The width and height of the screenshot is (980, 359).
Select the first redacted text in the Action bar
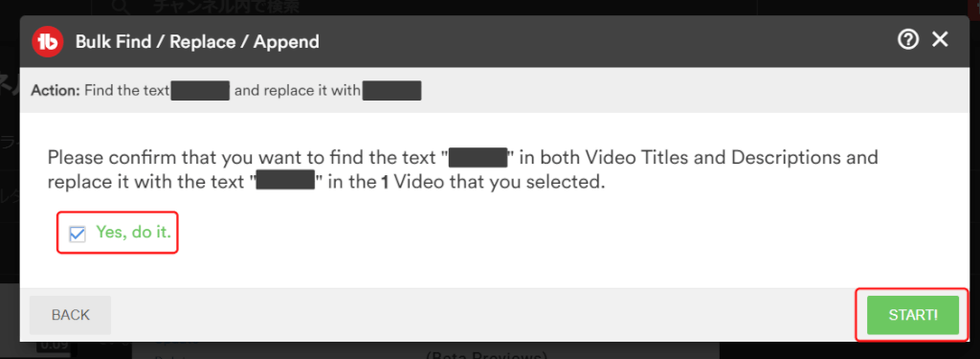[201, 91]
